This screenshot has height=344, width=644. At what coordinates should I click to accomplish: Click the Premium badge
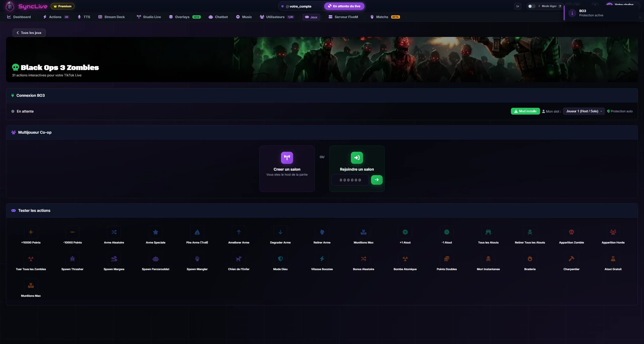coord(62,6)
